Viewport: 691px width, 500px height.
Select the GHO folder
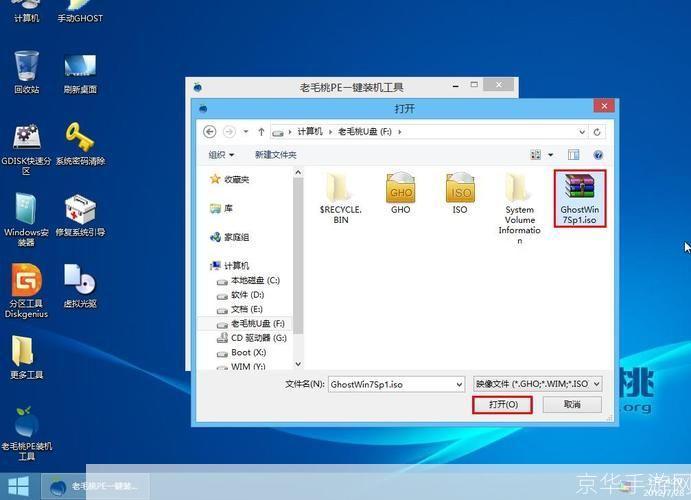400,193
